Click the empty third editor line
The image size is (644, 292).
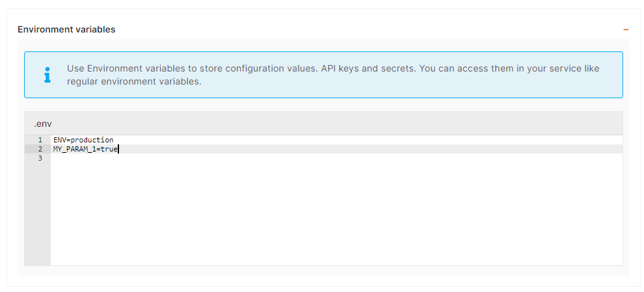195,158
